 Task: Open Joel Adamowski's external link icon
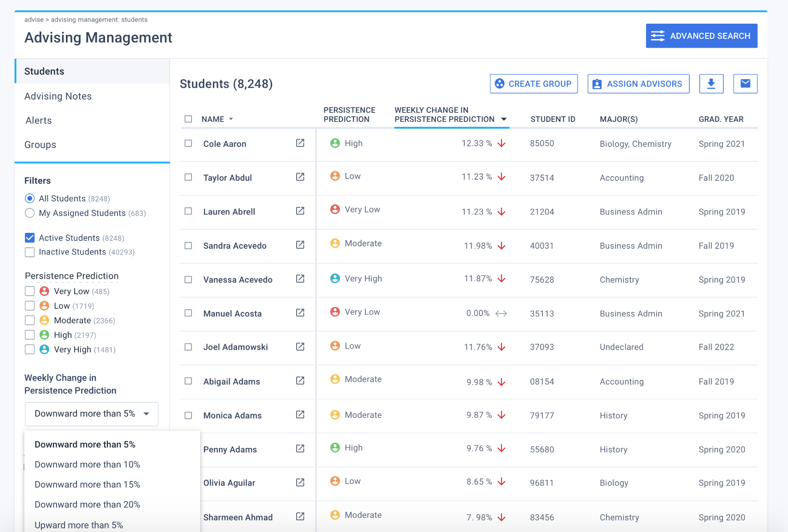[300, 346]
